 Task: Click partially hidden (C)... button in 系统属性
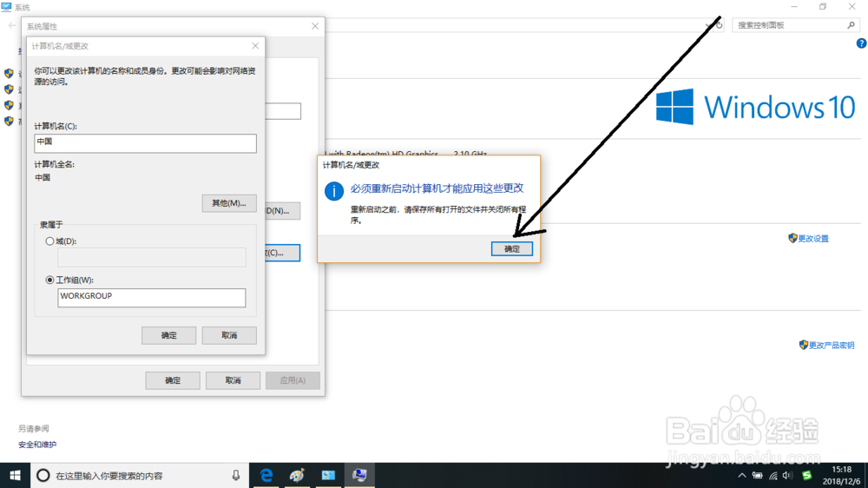pos(283,253)
